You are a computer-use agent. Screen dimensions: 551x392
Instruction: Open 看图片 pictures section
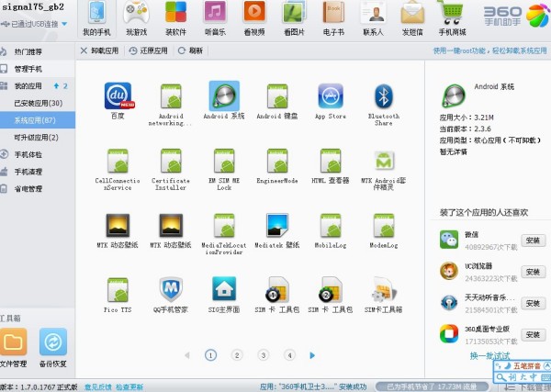[294, 19]
